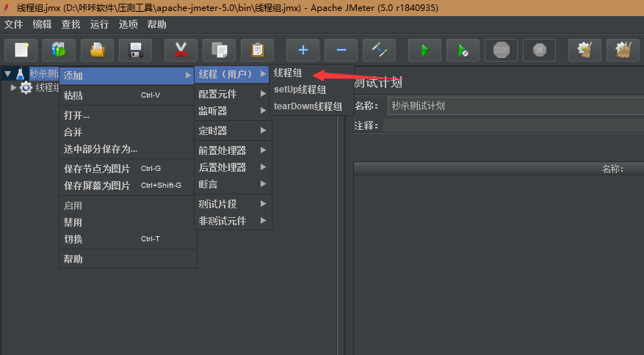Viewport: 644px width, 355px height.
Task: Choose 保存节点为图片 menu entry
Action: click(x=127, y=169)
